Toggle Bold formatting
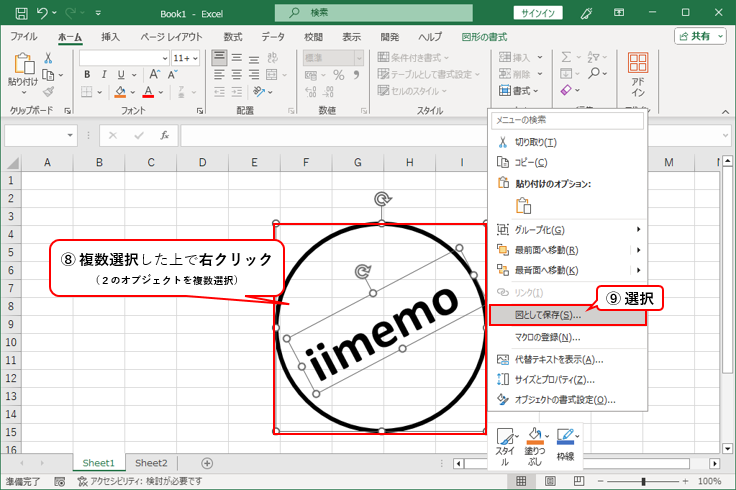Viewport: 736px width, 490px height. click(87, 75)
